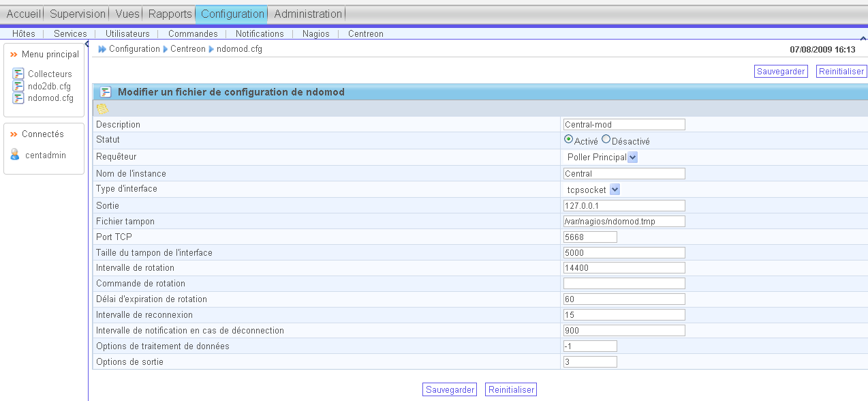Click the ndomod.cfg file icon

pos(18,98)
